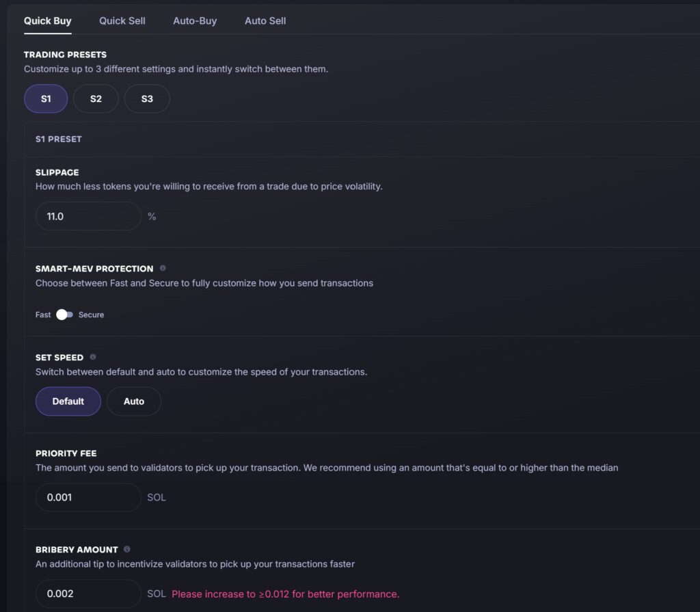Viewport: 700px width, 612px height.
Task: Click the Set Speed info icon
Action: pyautogui.click(x=93, y=357)
